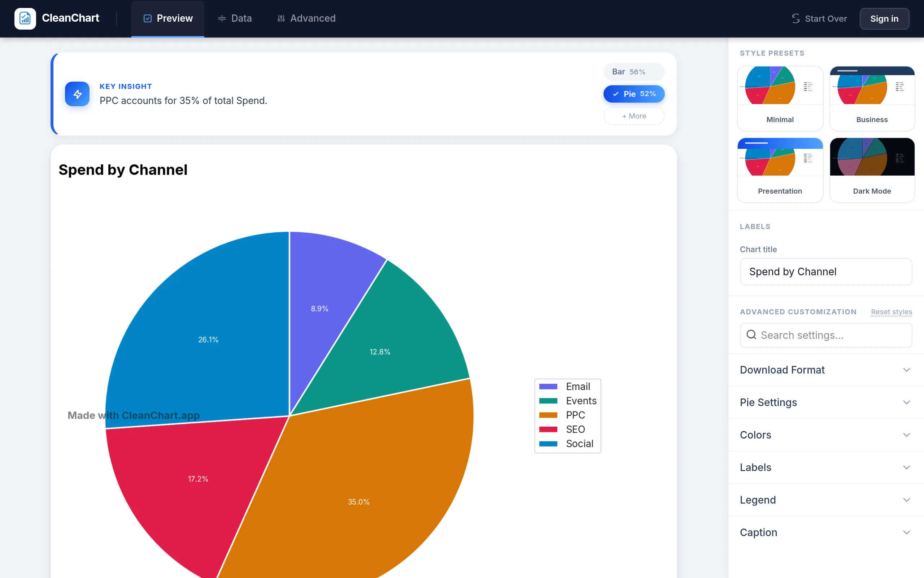
Task: Click the SEO red legend swatch
Action: tap(548, 429)
